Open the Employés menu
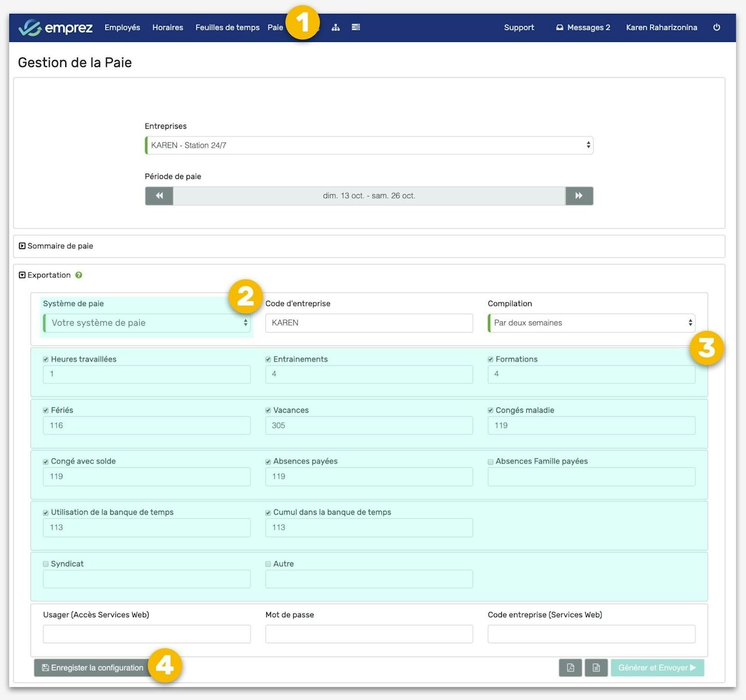This screenshot has height=700, width=746. (x=122, y=27)
